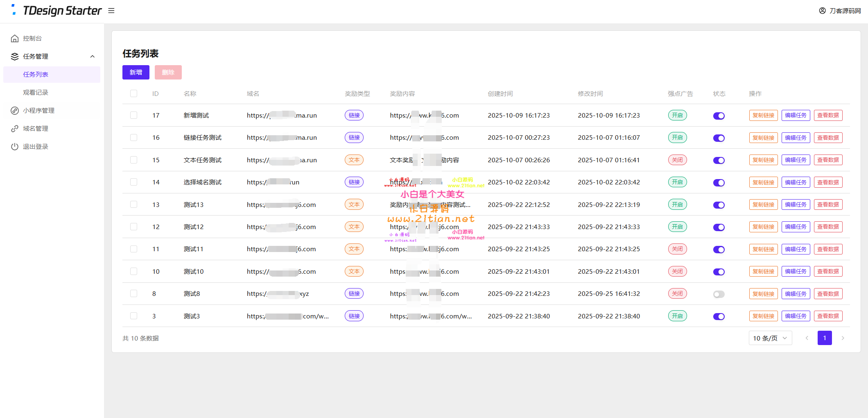868x418 pixels.
Task: Collapse the 任务管理 menu chevron
Action: point(93,57)
